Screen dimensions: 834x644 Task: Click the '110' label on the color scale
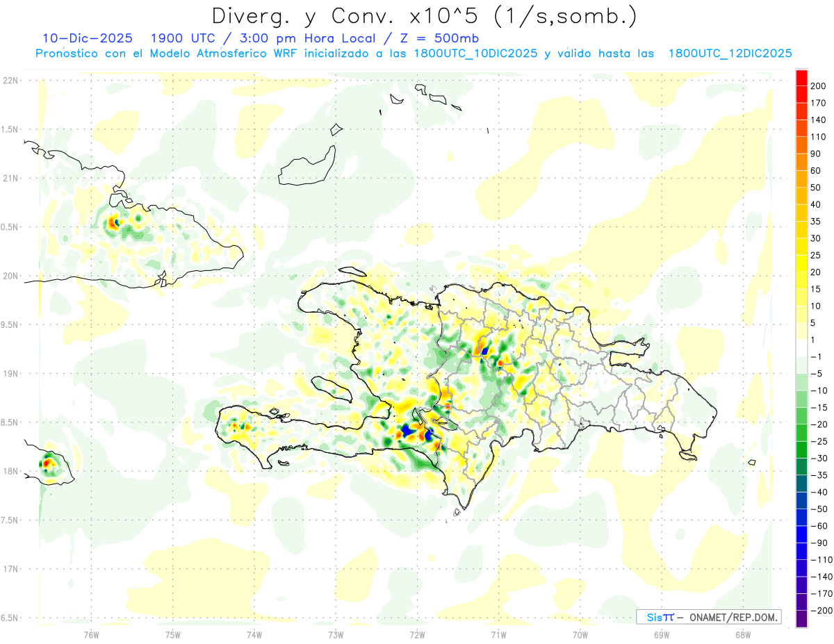point(818,137)
